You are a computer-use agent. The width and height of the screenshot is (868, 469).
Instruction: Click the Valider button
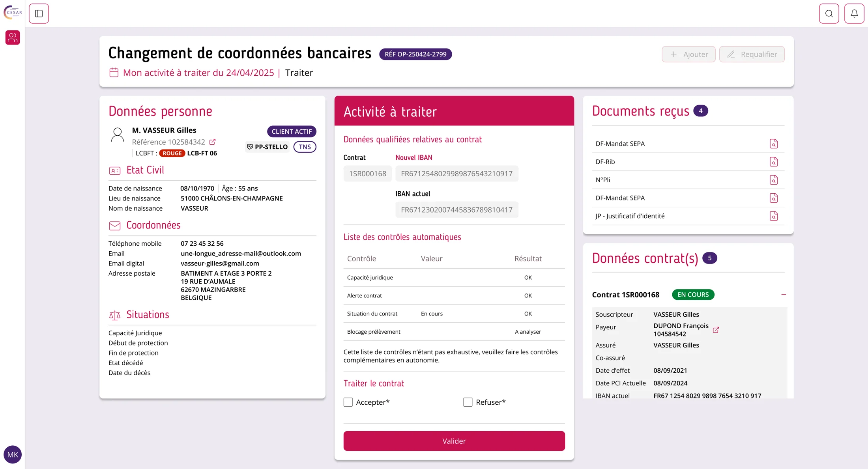tap(454, 441)
